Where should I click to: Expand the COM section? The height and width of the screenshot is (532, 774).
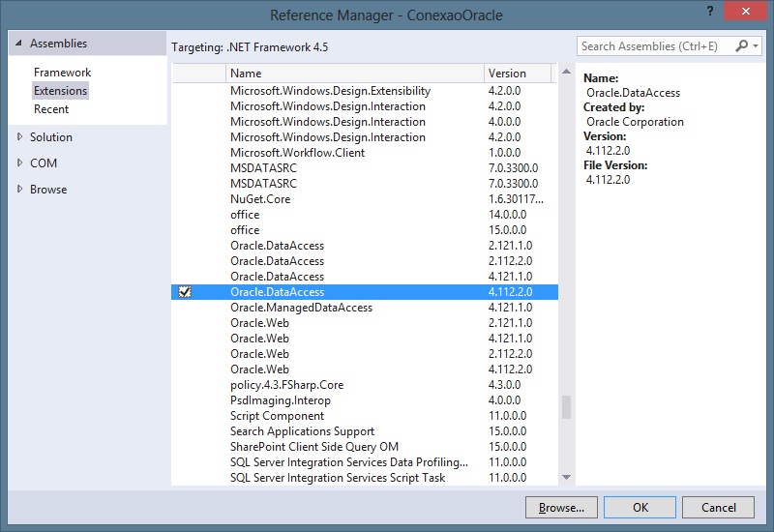[x=19, y=163]
